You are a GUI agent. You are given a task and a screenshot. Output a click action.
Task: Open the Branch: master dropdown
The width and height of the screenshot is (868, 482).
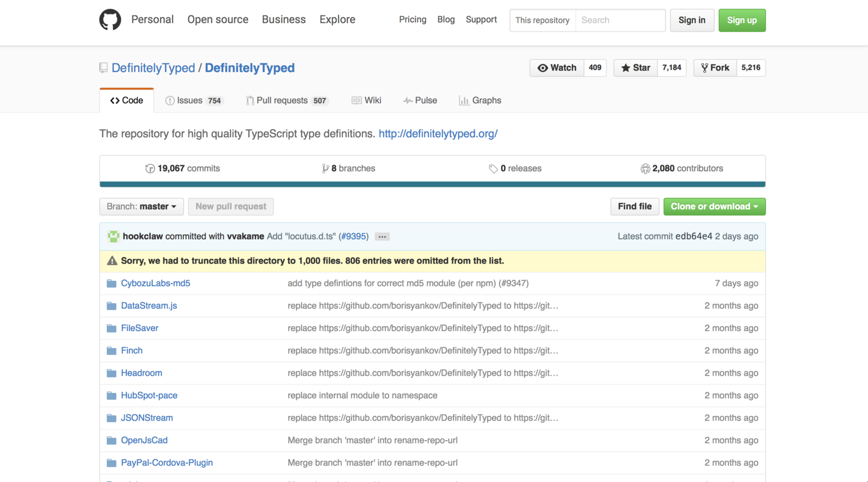pos(142,207)
